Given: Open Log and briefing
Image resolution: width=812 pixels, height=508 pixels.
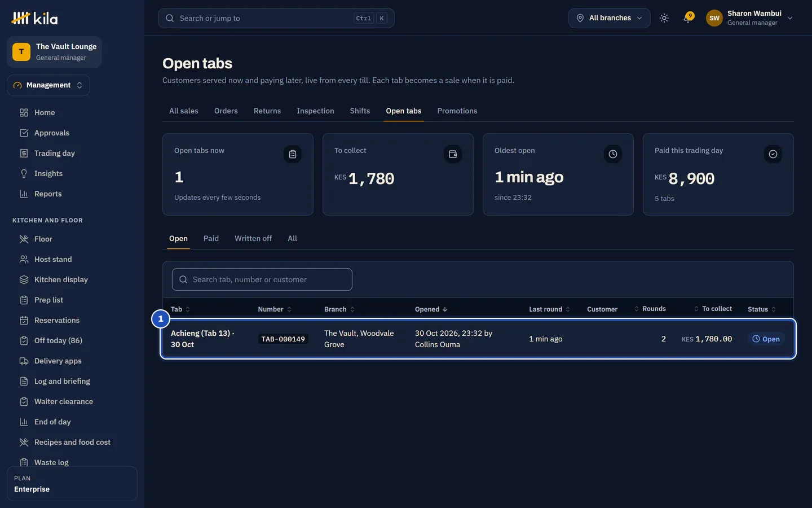Looking at the screenshot, I should [x=62, y=381].
